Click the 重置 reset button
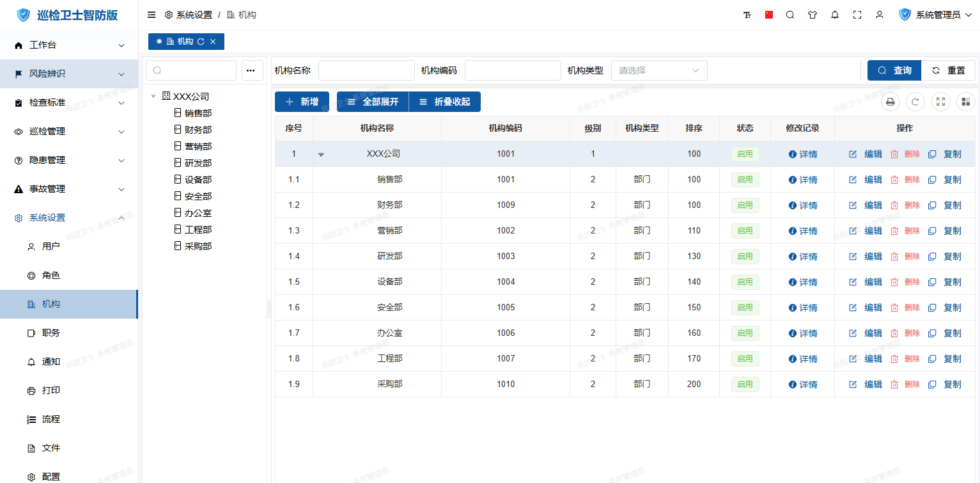Viewport: 980px width, 483px height. coord(949,70)
